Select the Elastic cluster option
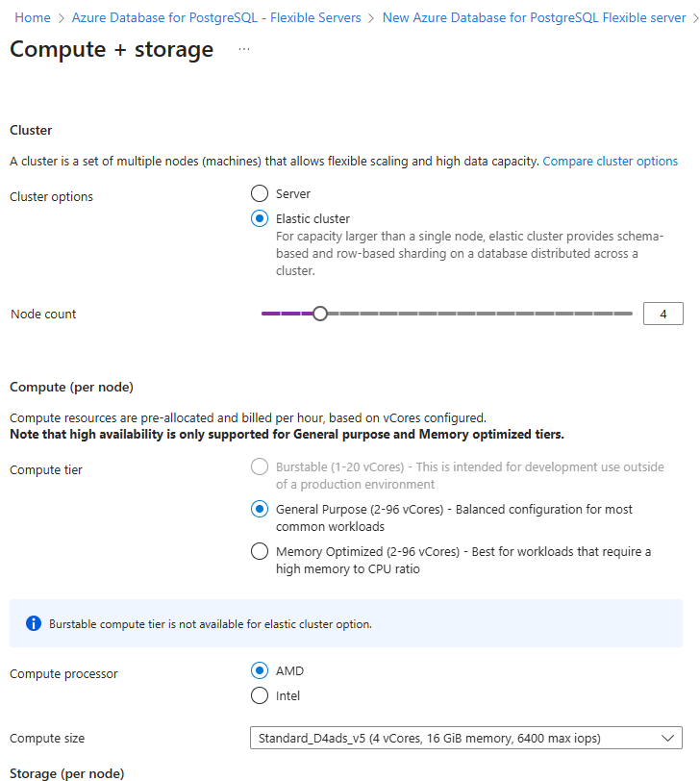 click(260, 218)
